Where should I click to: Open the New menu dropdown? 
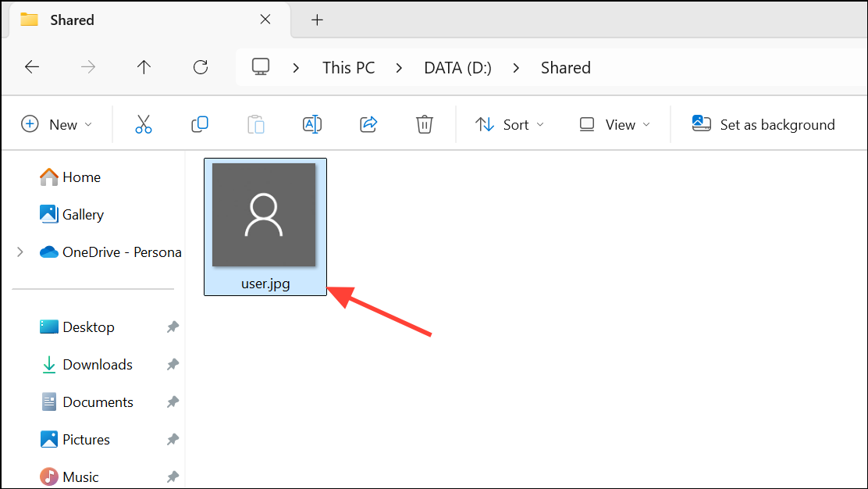point(58,124)
